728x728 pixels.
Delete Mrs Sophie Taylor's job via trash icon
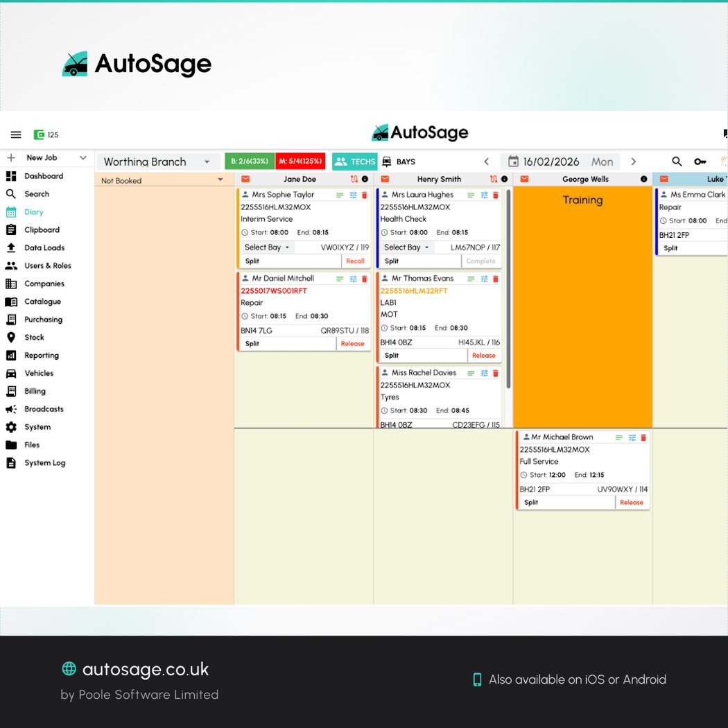click(x=364, y=195)
